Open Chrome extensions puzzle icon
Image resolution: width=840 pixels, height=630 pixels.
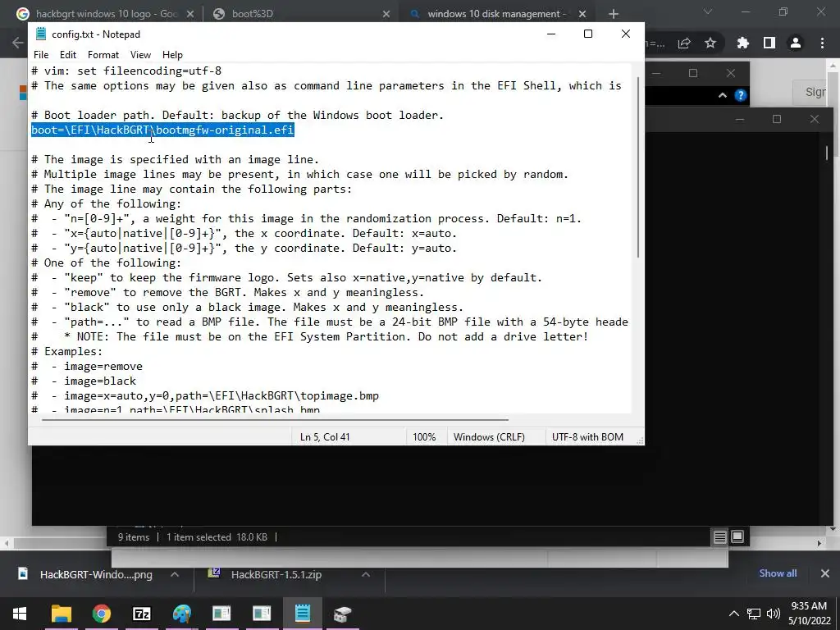click(x=743, y=43)
